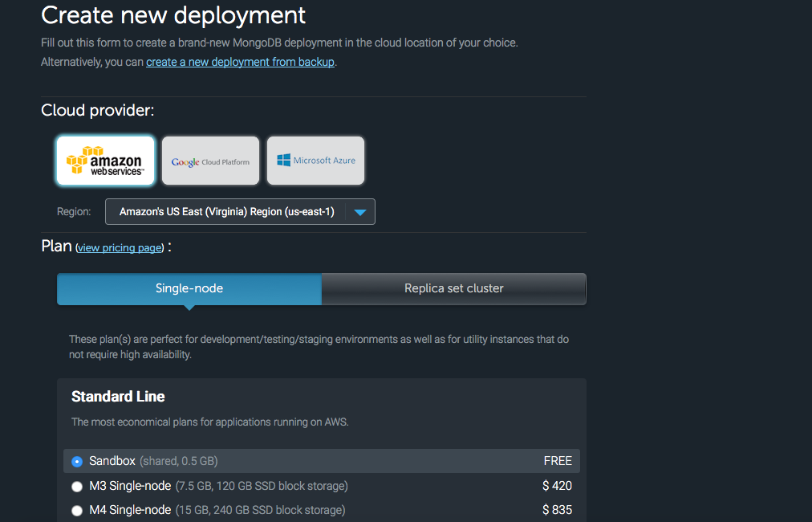Select the Amazon Web Services provider tile
The width and height of the screenshot is (812, 522).
[x=106, y=161]
